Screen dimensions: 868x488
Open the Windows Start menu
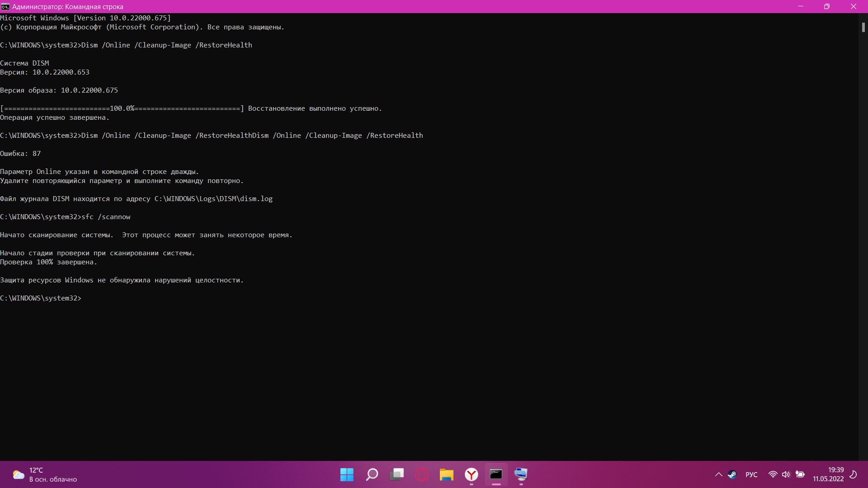tap(347, 474)
